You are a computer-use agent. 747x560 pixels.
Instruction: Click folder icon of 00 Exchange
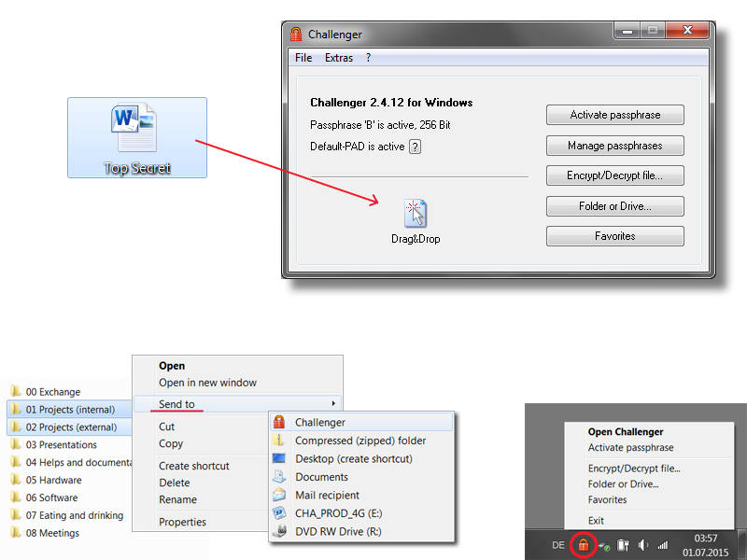(16, 391)
